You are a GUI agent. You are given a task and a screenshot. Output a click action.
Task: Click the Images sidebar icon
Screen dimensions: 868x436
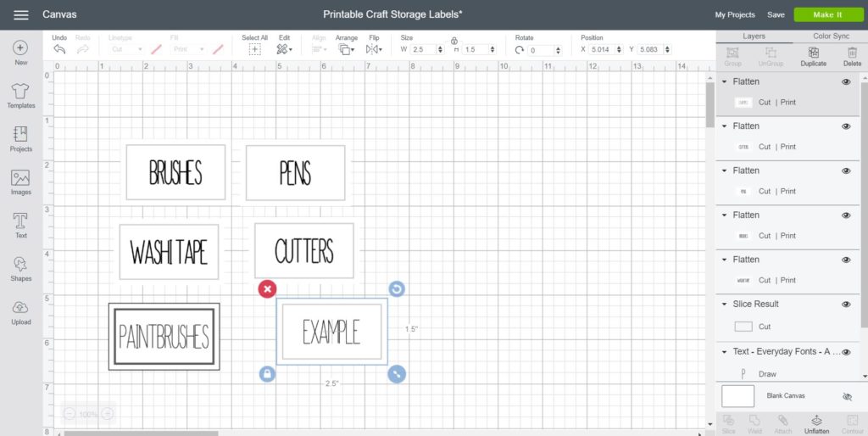(20, 182)
